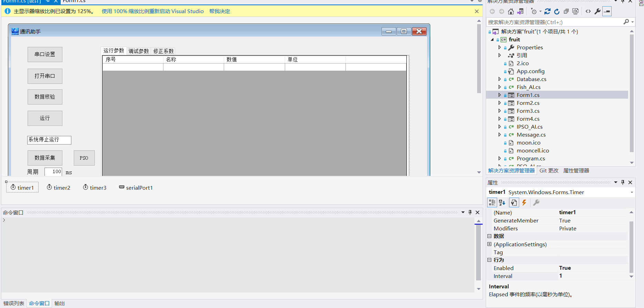This screenshot has width=644, height=308.
Task: Click the PSO button on the form
Action: (x=84, y=158)
